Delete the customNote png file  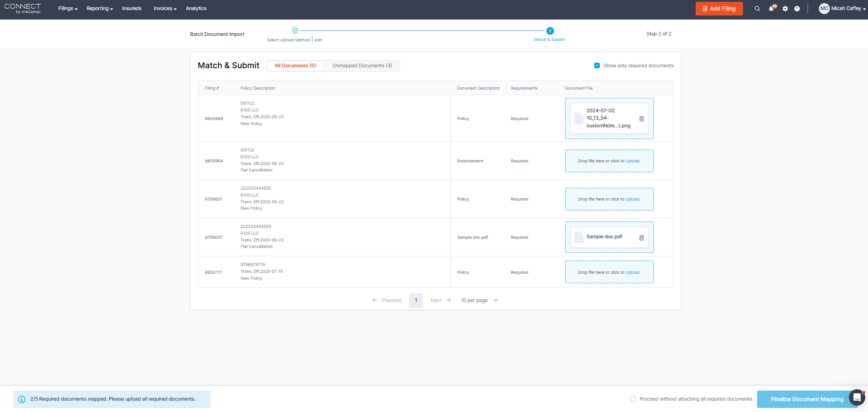click(x=642, y=119)
